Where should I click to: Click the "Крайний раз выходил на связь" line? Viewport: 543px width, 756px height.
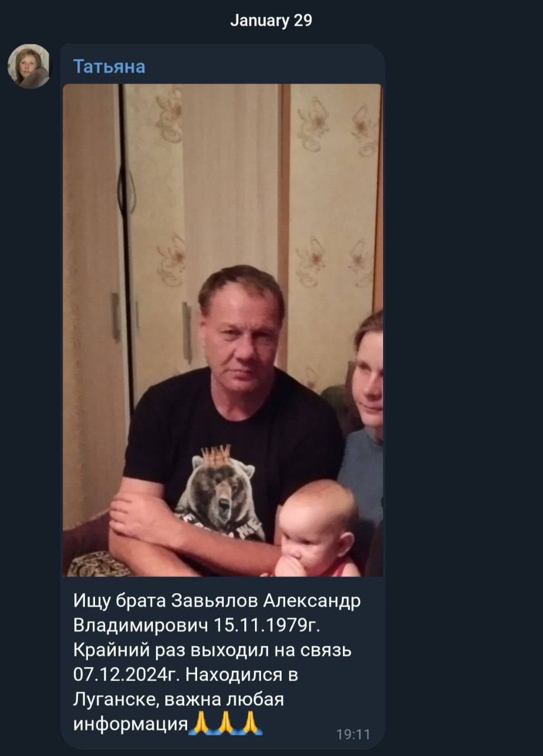(212, 650)
